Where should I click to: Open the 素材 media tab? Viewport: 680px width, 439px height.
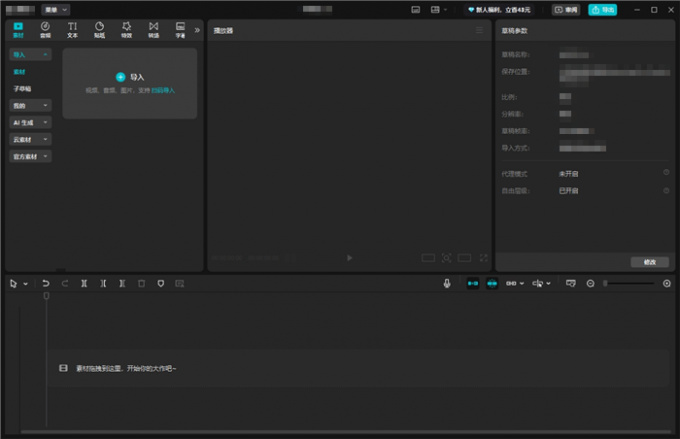coord(18,30)
